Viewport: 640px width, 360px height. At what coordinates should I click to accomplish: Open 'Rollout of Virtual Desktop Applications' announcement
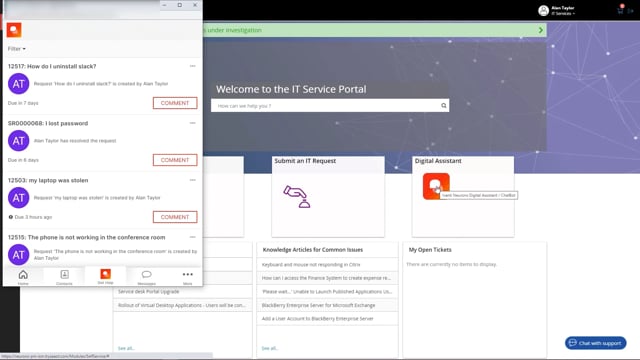tap(182, 305)
